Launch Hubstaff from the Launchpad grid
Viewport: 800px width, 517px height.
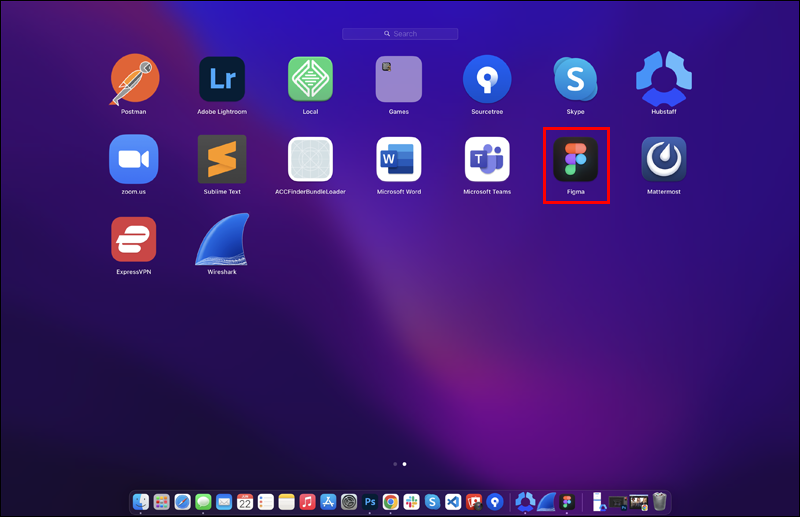(664, 79)
